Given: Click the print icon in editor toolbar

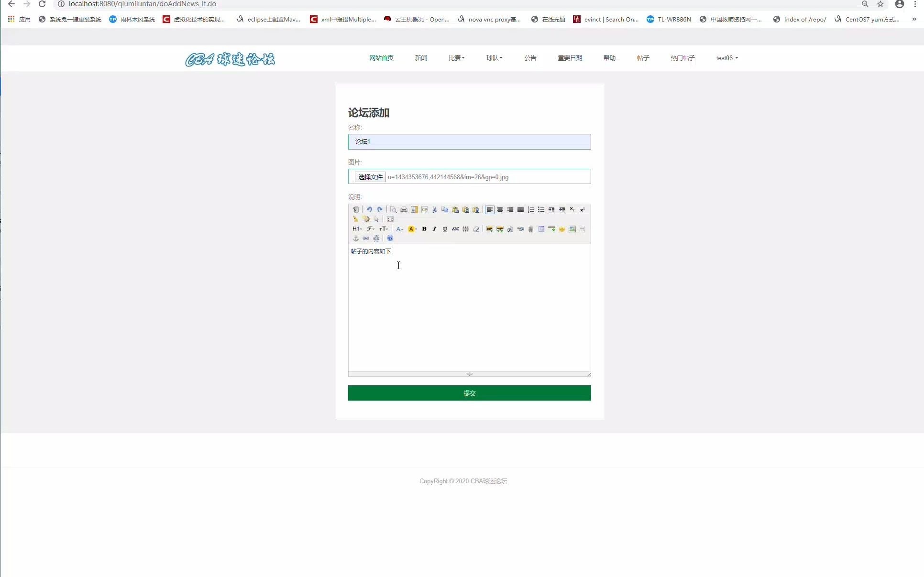Looking at the screenshot, I should click(404, 209).
